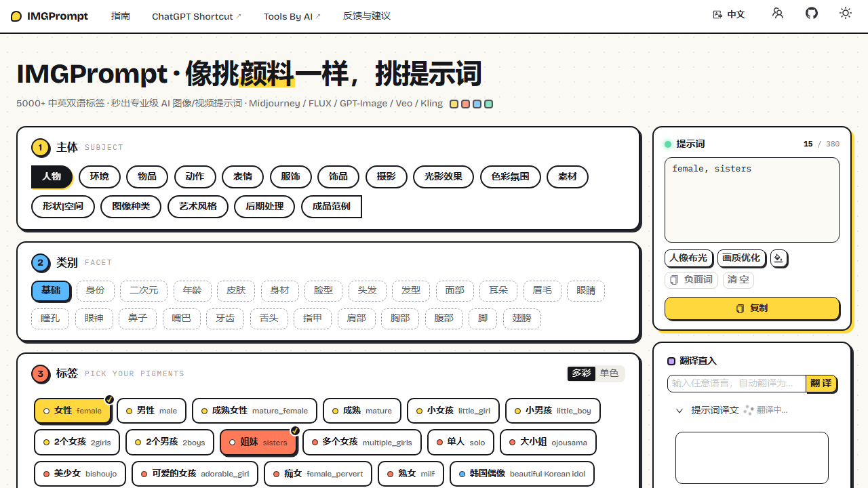Viewport: 868px width, 488px height.
Task: Open the 中文 language switcher
Action: (x=729, y=14)
